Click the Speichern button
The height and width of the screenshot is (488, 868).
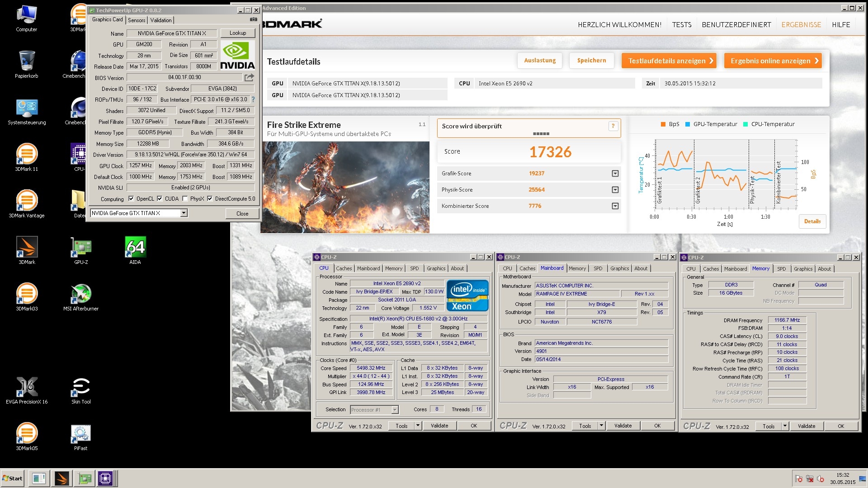[591, 61]
